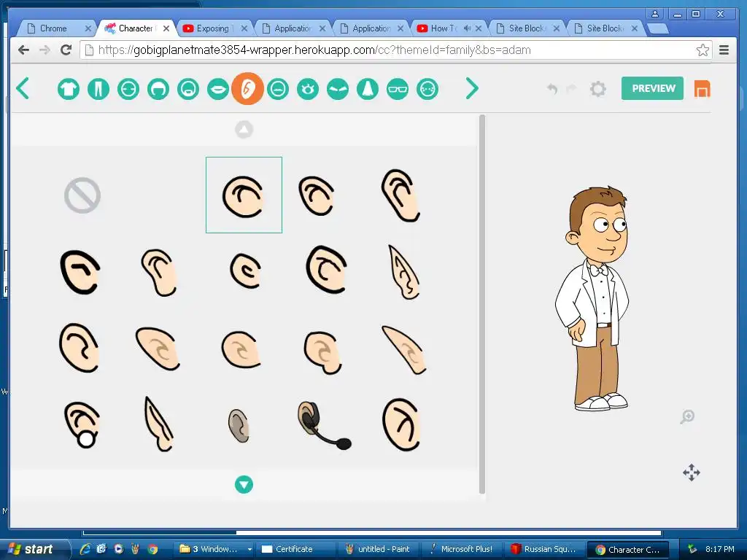This screenshot has height=560, width=747.
Task: Mute audio on the How To tab
Action: [x=467, y=28]
